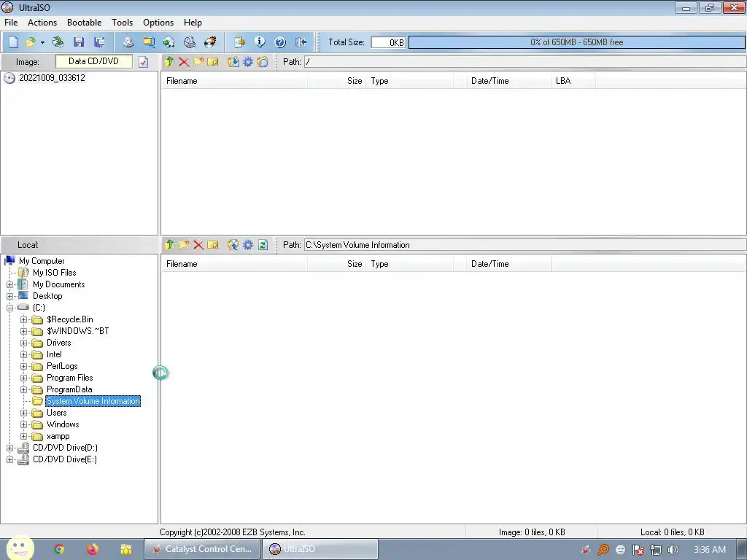
Task: Click the 0KB Total Size field
Action: 388,42
